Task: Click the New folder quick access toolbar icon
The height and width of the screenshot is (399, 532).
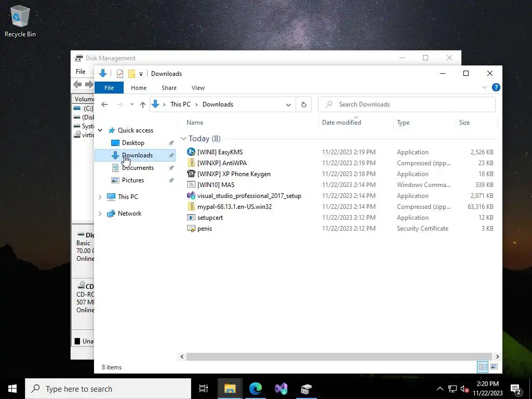Action: coord(131,74)
